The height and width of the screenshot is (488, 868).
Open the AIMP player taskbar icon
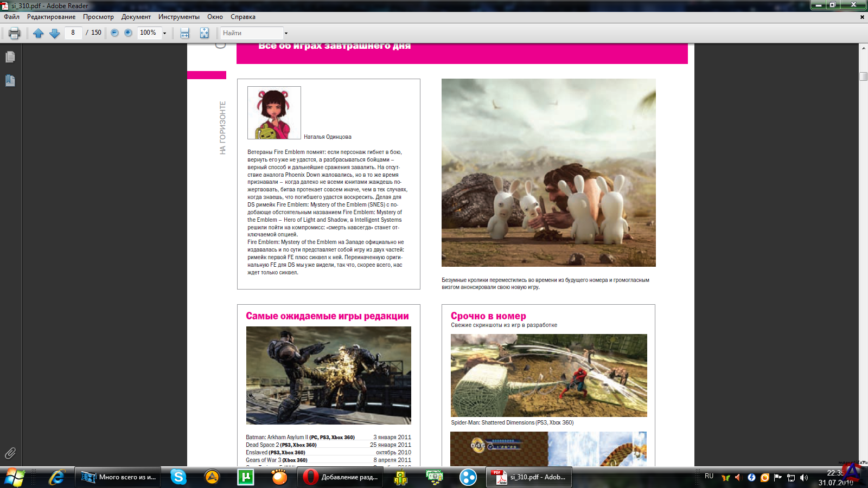tap(212, 477)
